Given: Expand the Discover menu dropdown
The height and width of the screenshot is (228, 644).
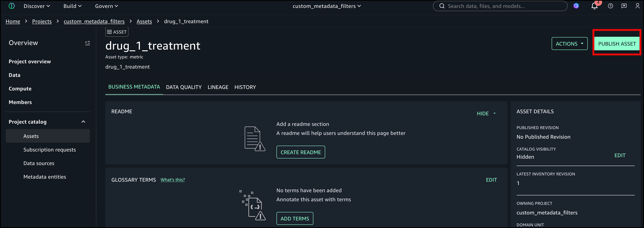Looking at the screenshot, I should (x=37, y=6).
